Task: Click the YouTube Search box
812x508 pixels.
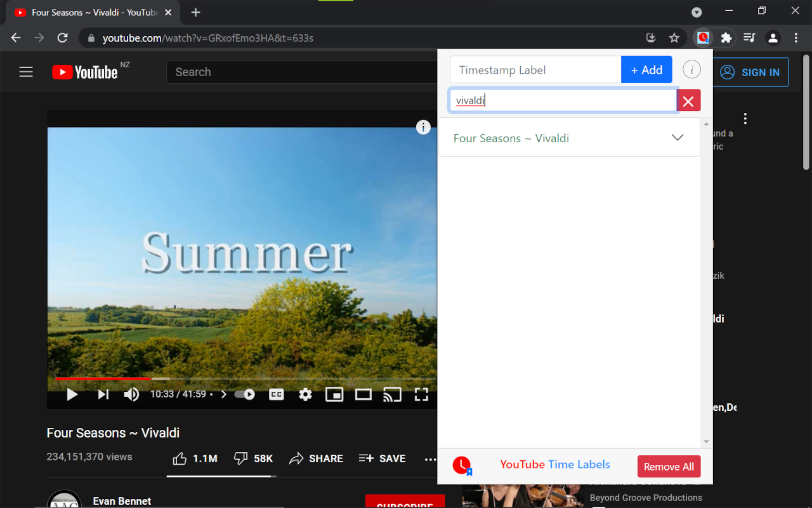Action: pyautogui.click(x=302, y=72)
